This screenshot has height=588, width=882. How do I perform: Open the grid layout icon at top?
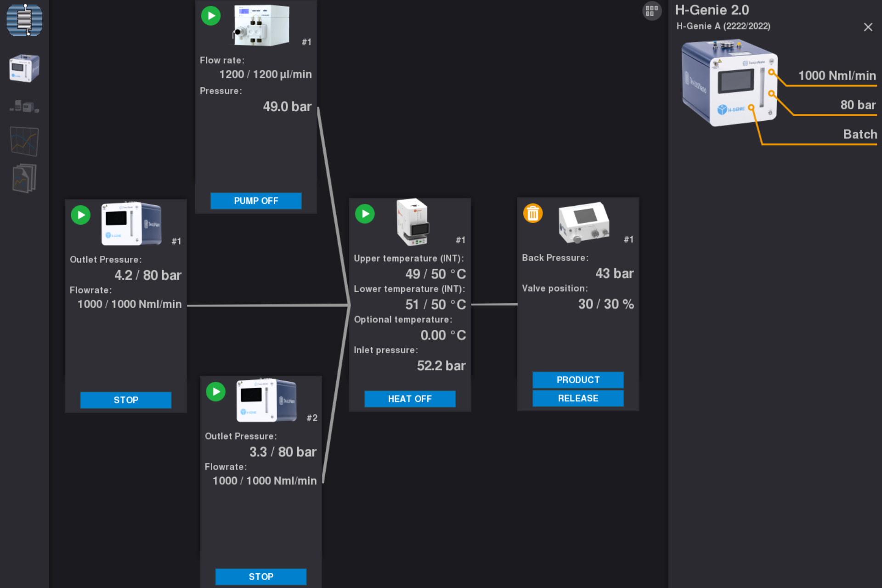tap(651, 11)
